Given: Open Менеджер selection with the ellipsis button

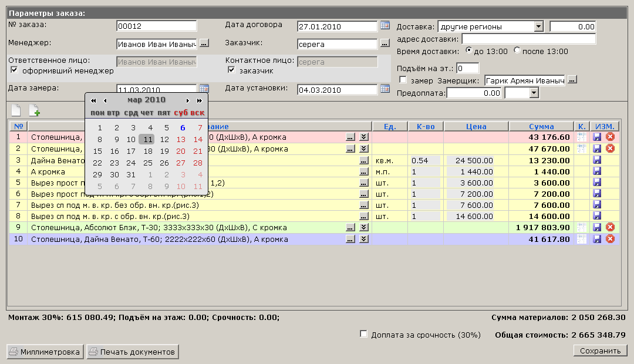Looking at the screenshot, I should (x=205, y=43).
